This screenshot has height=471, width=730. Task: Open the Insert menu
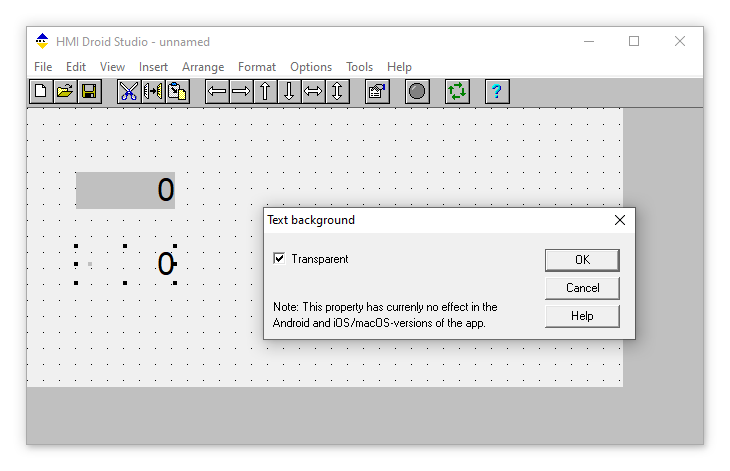(153, 67)
